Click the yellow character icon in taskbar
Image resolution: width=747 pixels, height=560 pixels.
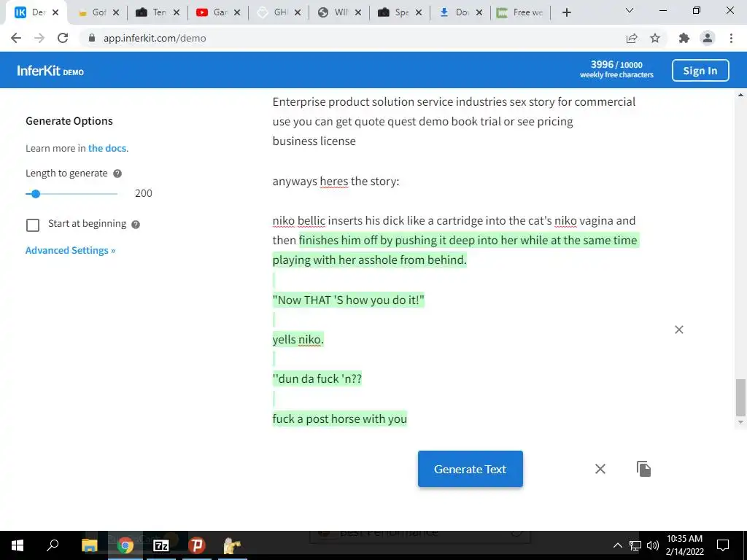point(232,545)
